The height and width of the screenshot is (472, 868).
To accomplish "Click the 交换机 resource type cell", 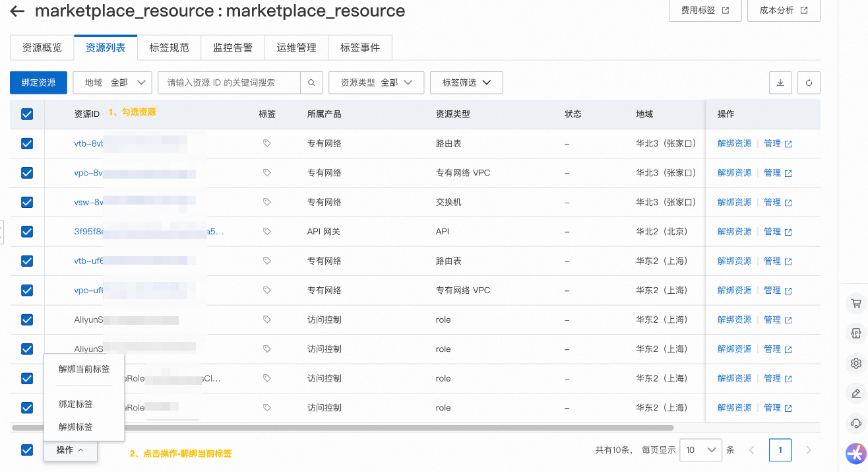I will coord(449,202).
